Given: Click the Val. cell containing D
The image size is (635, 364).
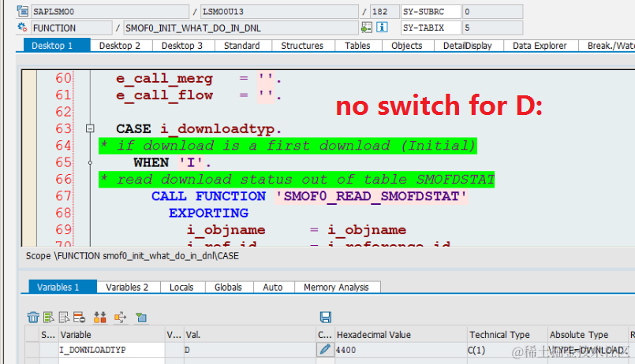Looking at the screenshot, I should pos(250,350).
